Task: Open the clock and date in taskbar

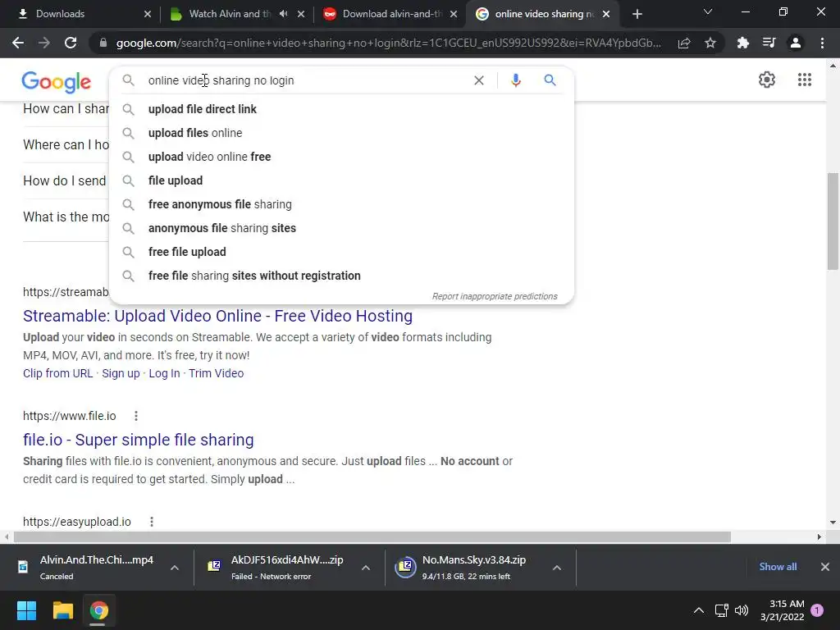Action: click(x=782, y=610)
